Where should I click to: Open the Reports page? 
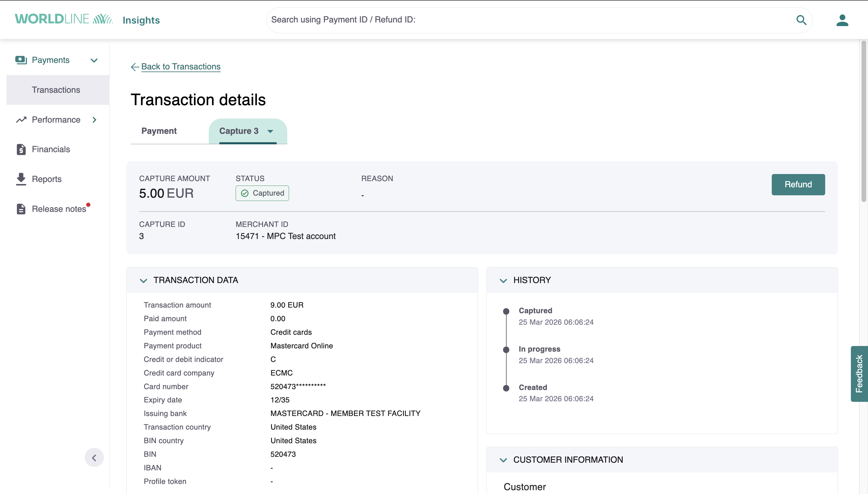pos(47,179)
